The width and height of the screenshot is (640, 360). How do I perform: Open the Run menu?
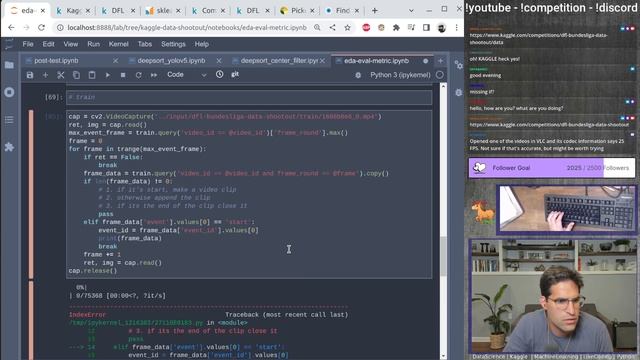[93, 44]
